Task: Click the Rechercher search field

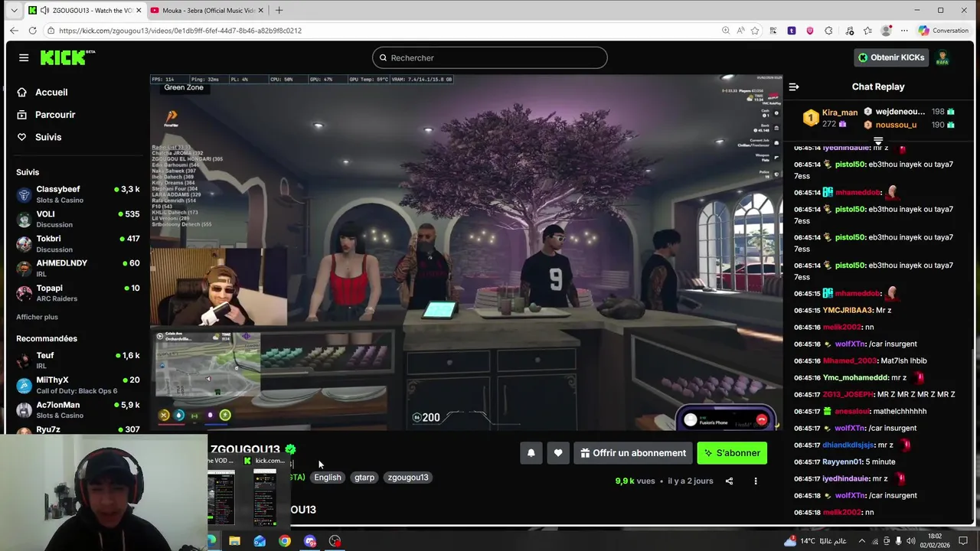Action: (490, 57)
